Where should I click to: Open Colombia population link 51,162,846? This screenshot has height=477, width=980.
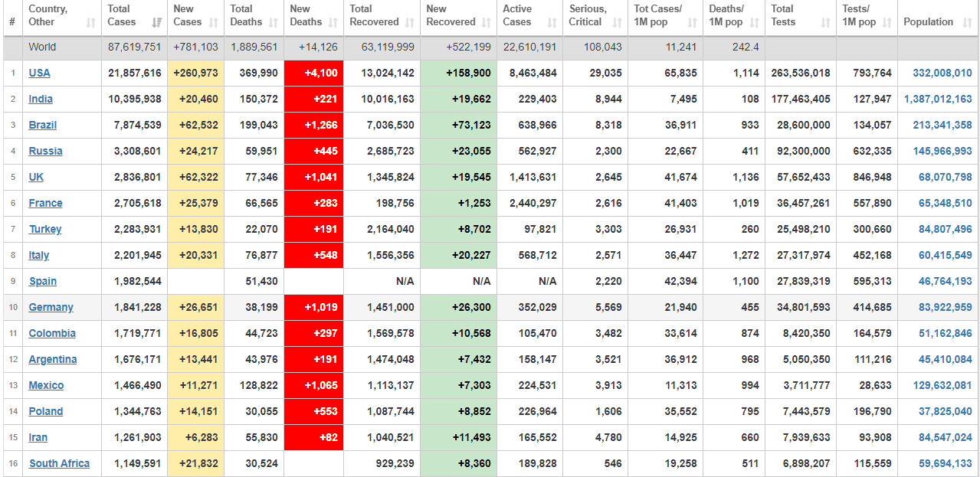point(946,334)
